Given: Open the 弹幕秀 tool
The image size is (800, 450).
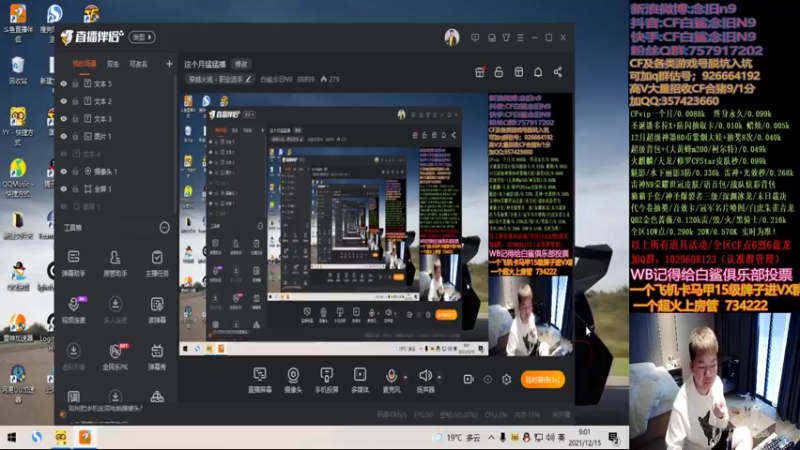Looking at the screenshot, I should point(157,356).
